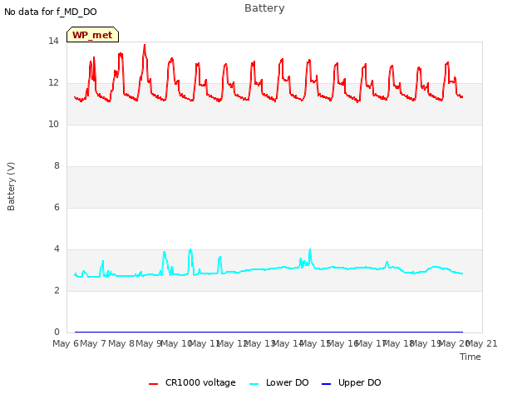The image size is (532, 399).
Task: Click the Battery (V) y-axis title
Action: [11, 186]
